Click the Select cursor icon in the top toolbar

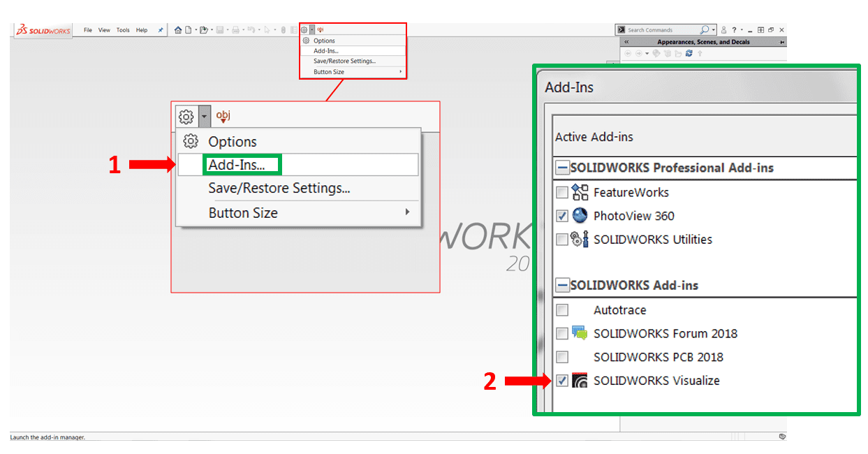(x=267, y=30)
